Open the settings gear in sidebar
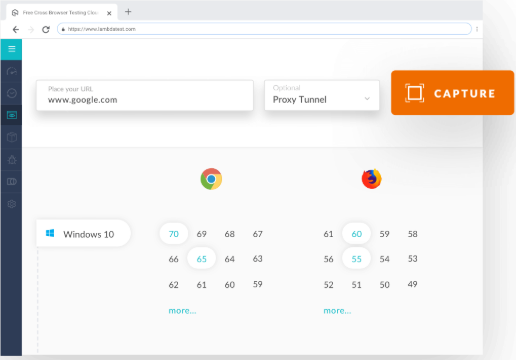Image resolution: width=516 pixels, height=360 pixels. pos(12,204)
